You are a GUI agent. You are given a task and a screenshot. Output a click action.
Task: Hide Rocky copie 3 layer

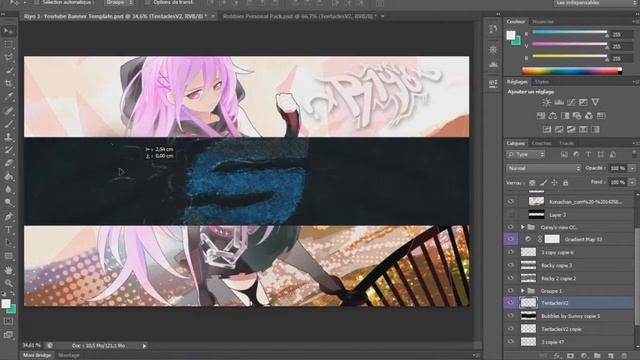511,265
